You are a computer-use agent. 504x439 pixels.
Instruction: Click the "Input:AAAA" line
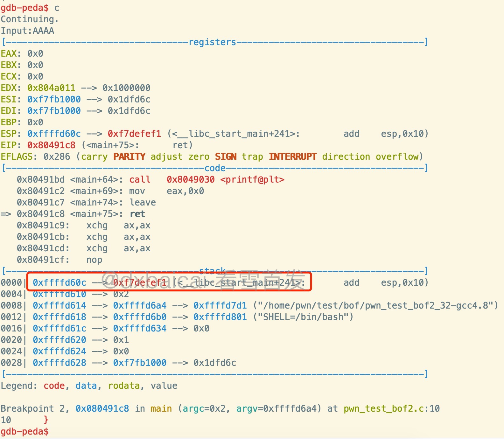[x=27, y=31]
